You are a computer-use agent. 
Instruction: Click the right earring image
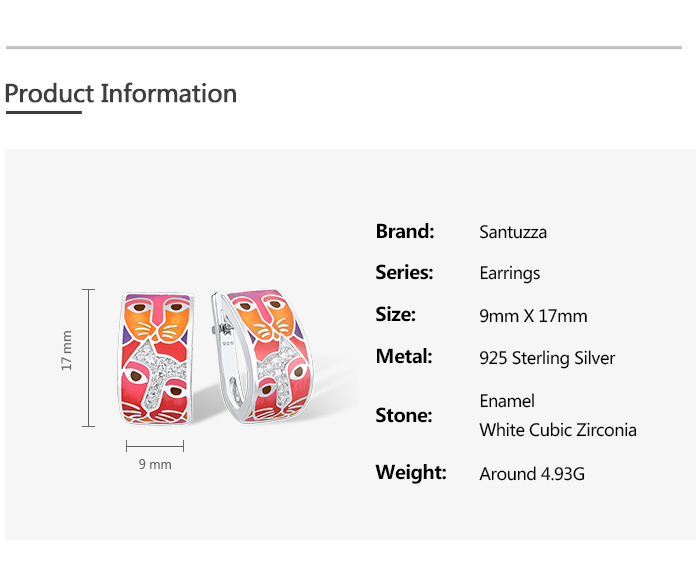tap(258, 354)
